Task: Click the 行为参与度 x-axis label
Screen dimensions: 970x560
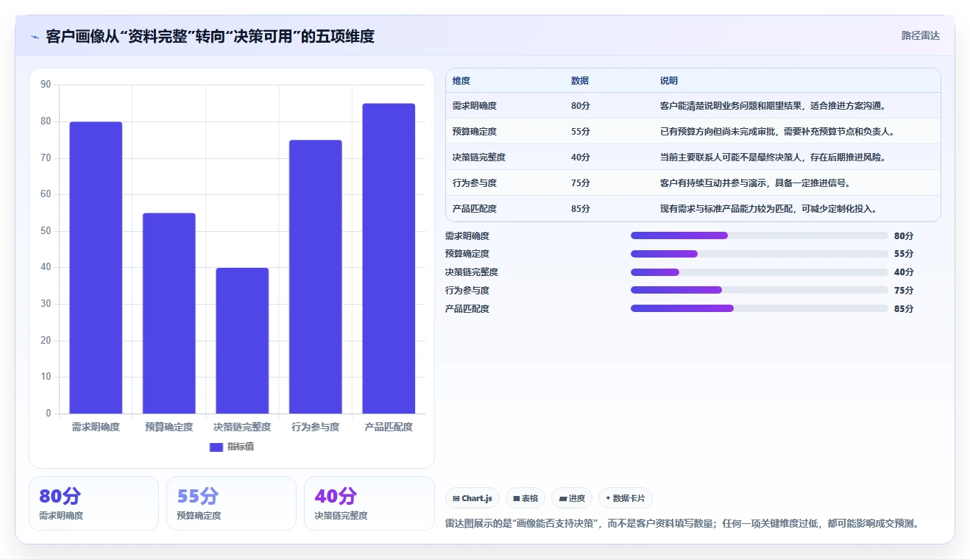Action: click(x=316, y=427)
